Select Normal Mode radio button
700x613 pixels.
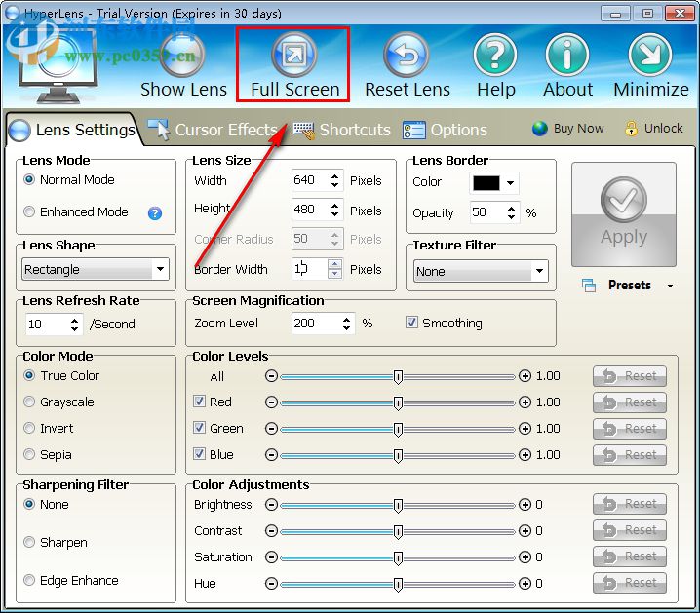[29, 179]
